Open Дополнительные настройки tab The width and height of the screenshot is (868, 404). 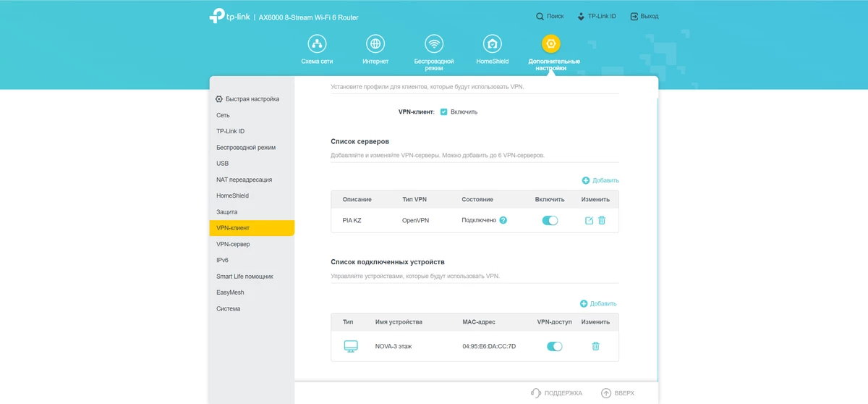(x=551, y=44)
